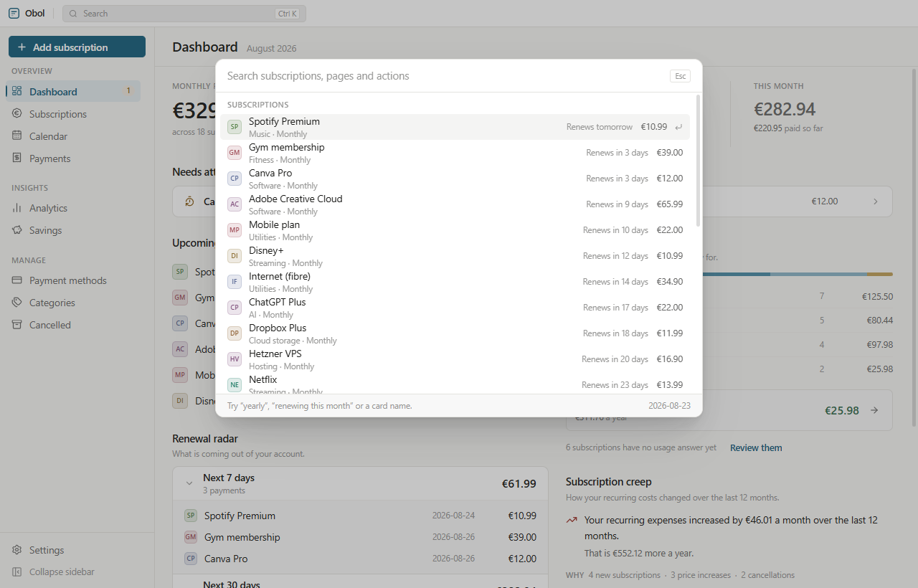Click the command palette results scrollbar
The height and width of the screenshot is (588, 918).
[x=698, y=161]
